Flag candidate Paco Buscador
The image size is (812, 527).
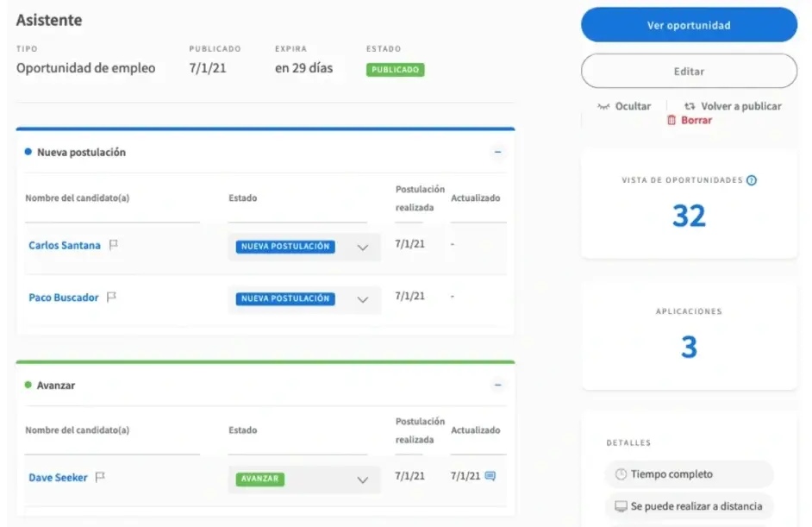coord(111,298)
